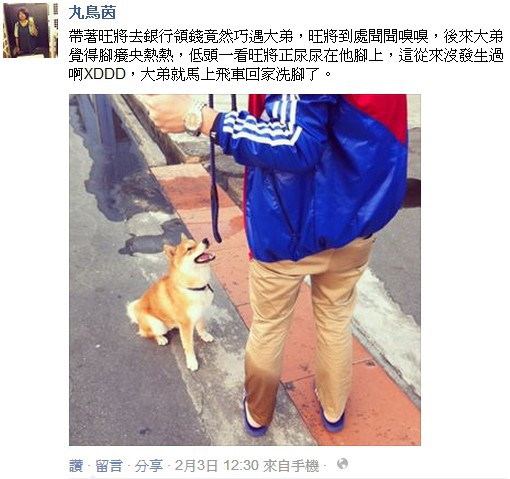510x479 pixels.
Task: Click the blue slippers in the photo
Action: coord(293,420)
